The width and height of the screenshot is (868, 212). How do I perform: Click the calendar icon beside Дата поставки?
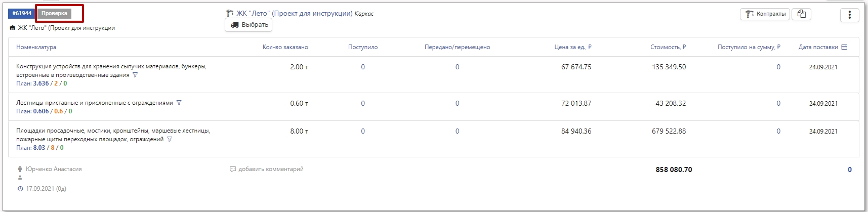(844, 48)
